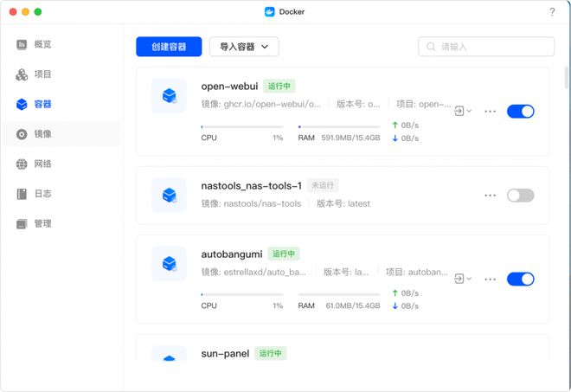Open the autobangumi access link dropdown

[x=463, y=279]
